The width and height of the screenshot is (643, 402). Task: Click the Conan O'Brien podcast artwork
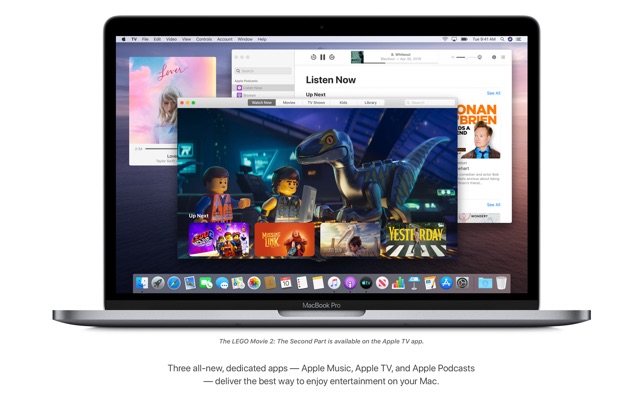click(x=479, y=131)
